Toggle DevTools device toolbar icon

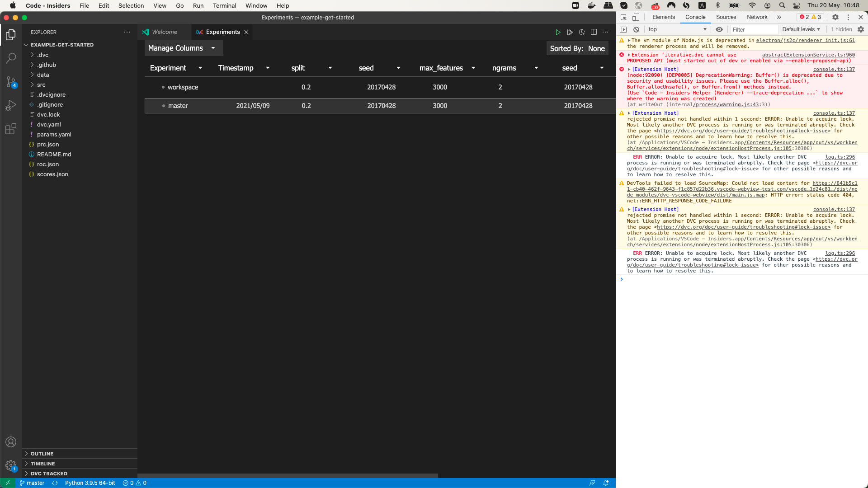636,17
